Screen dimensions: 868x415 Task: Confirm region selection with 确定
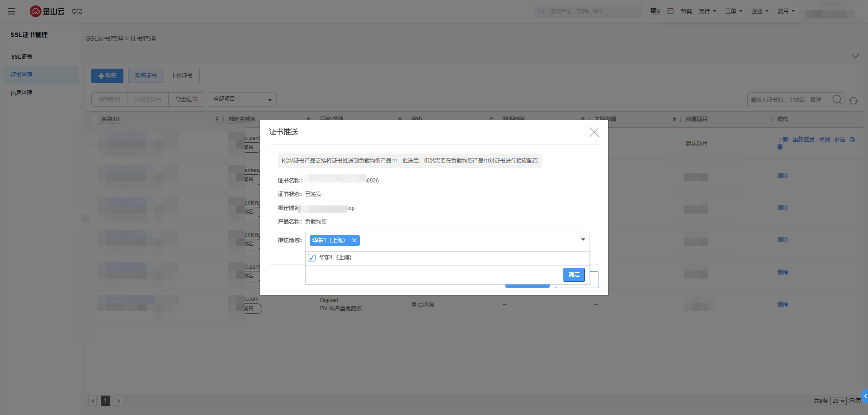(574, 275)
